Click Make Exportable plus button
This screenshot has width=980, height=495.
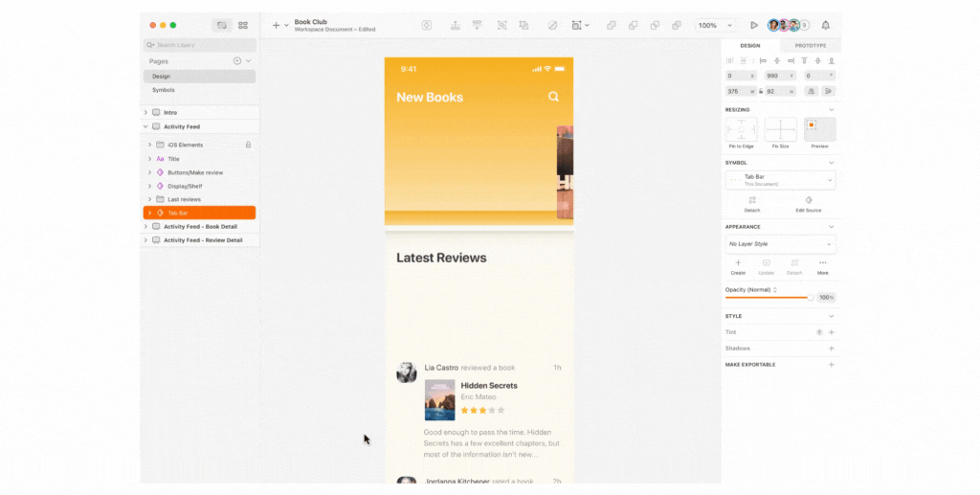point(832,365)
